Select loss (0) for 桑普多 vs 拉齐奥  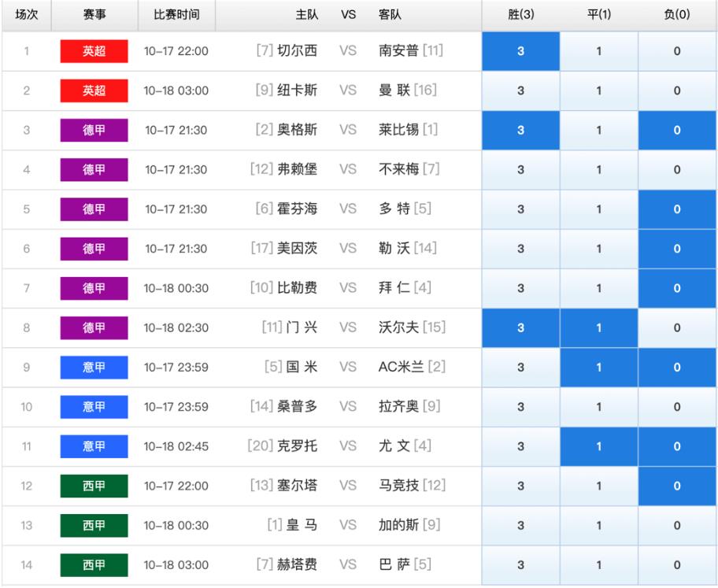677,407
